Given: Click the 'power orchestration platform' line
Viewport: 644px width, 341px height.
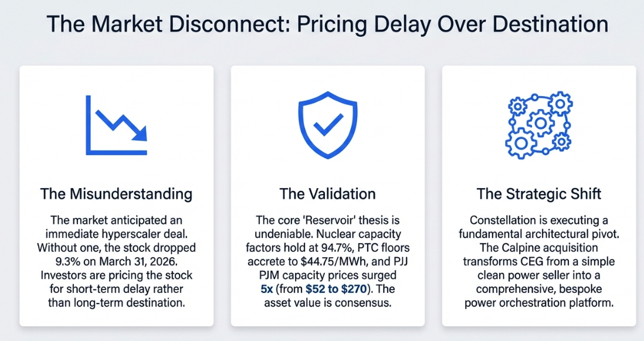Looking at the screenshot, I should click(x=539, y=303).
